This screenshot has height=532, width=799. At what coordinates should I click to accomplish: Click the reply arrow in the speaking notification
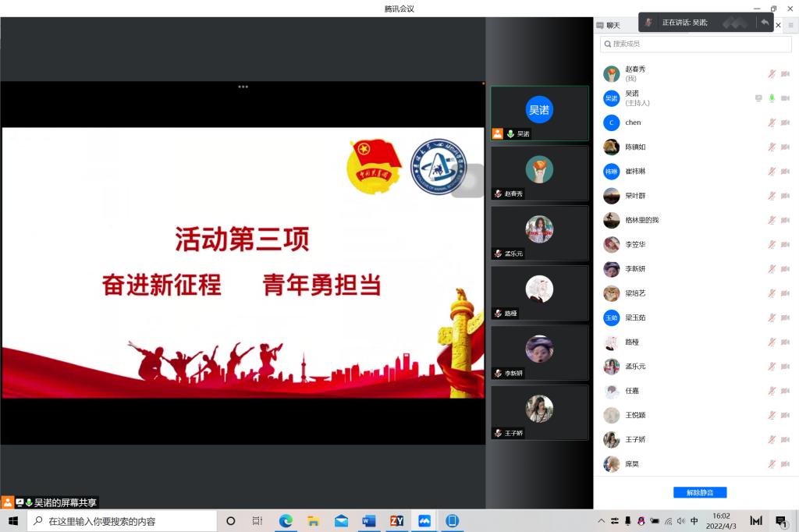tap(765, 23)
